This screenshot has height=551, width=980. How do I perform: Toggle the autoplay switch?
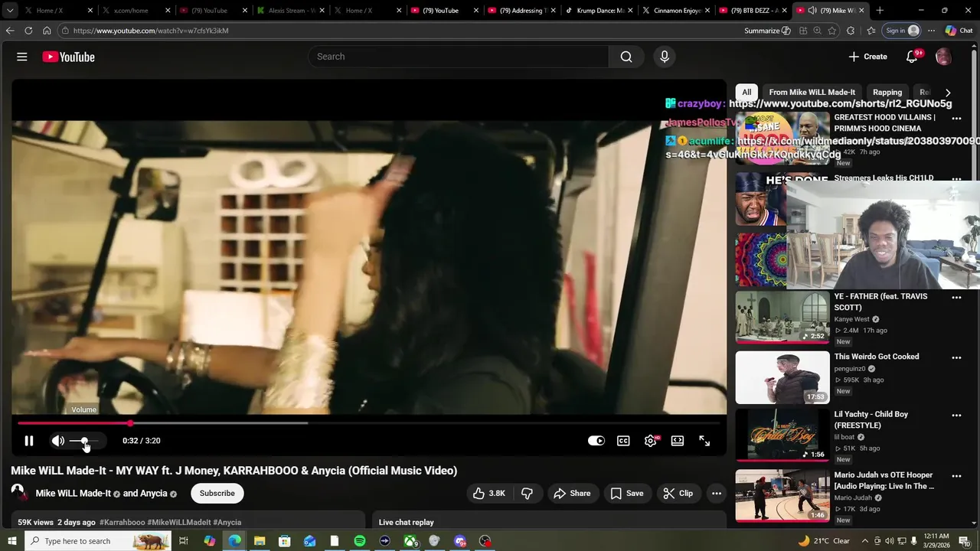[x=596, y=441]
